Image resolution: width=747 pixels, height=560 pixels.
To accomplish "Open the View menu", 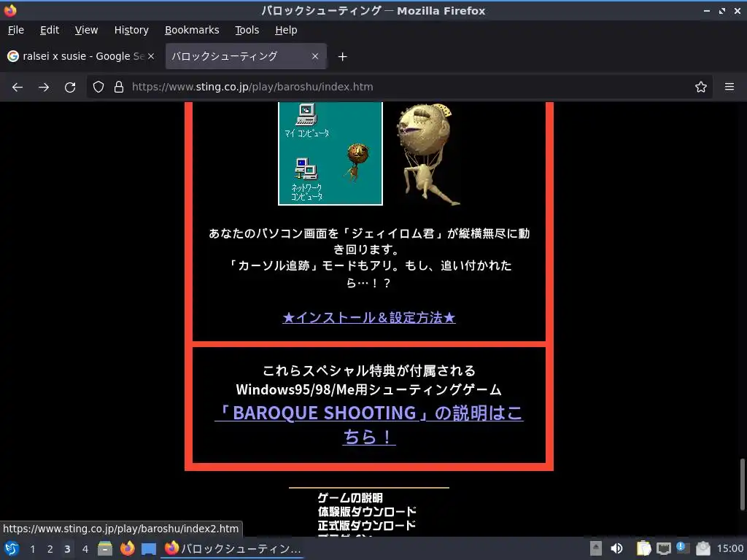I will click(86, 30).
